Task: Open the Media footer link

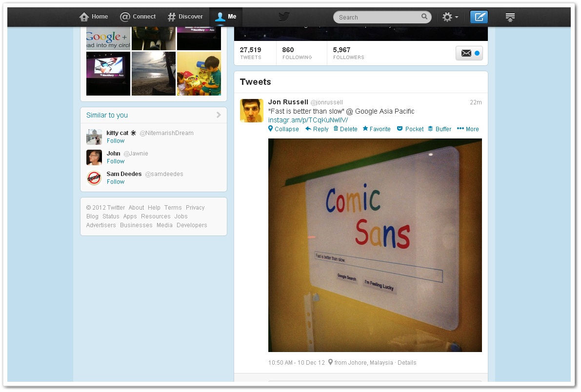Action: coord(164,225)
